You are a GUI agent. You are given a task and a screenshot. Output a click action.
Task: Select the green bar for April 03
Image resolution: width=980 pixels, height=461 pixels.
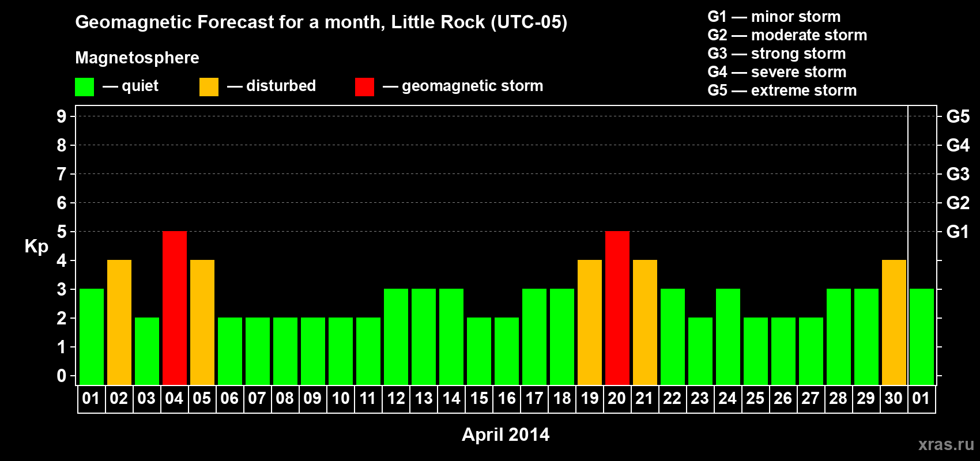click(x=147, y=352)
